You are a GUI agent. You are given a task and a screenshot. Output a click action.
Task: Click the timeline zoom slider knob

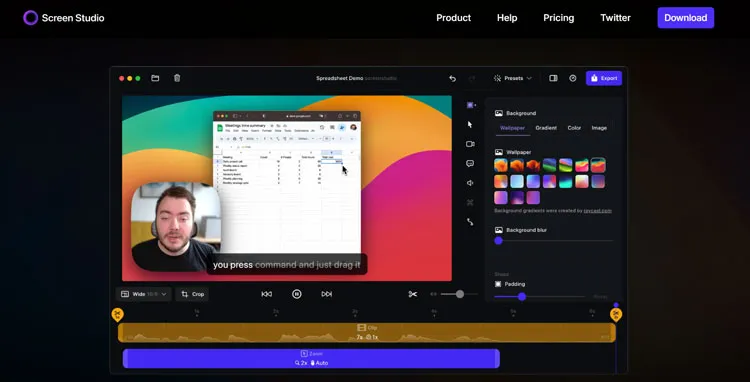point(460,294)
